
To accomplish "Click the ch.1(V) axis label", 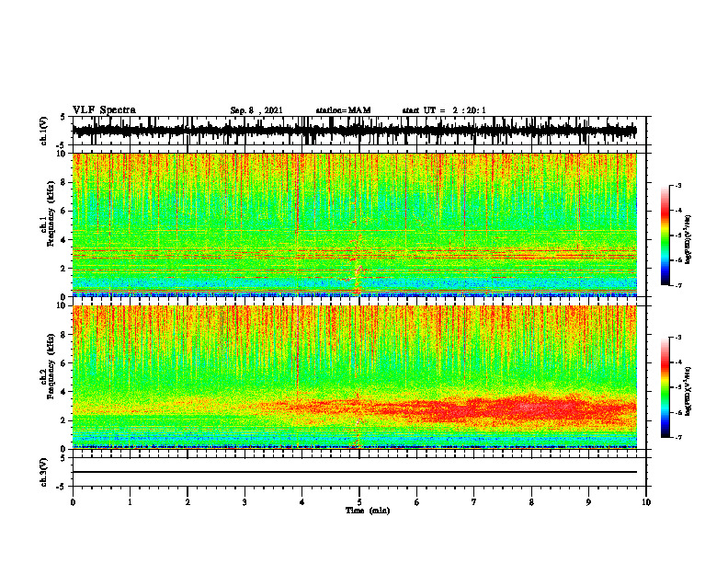I will (44, 131).
